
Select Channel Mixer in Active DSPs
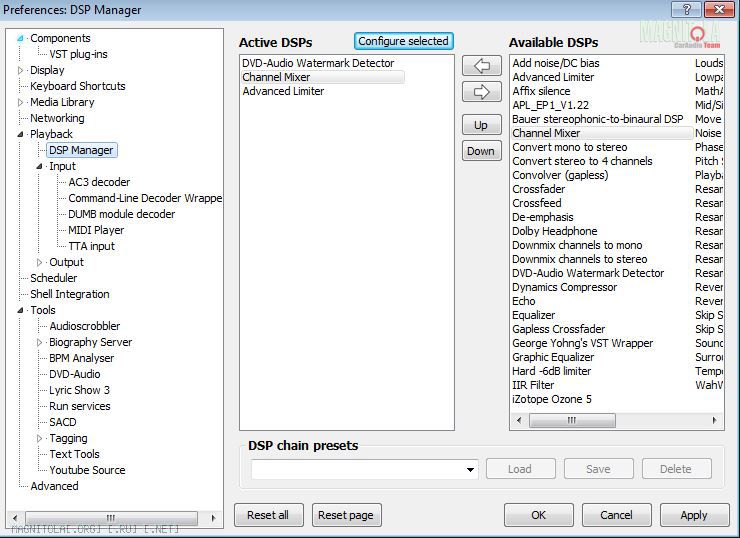(x=323, y=77)
